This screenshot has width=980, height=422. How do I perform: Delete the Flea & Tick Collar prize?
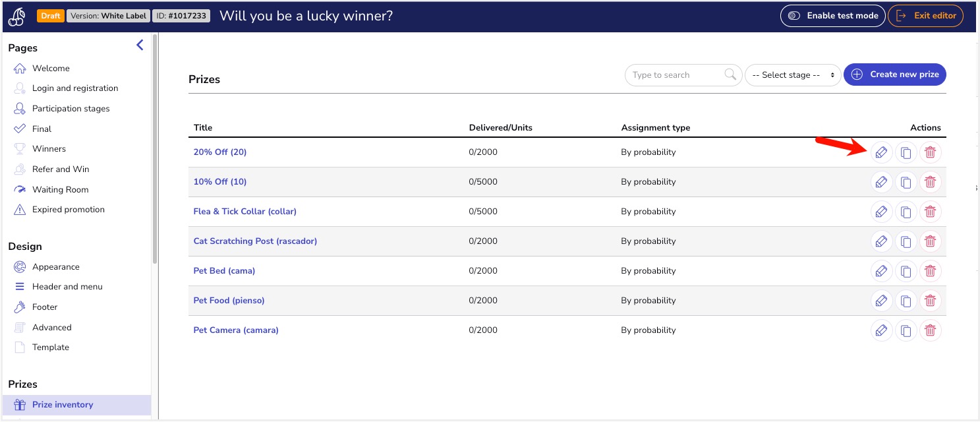point(931,212)
